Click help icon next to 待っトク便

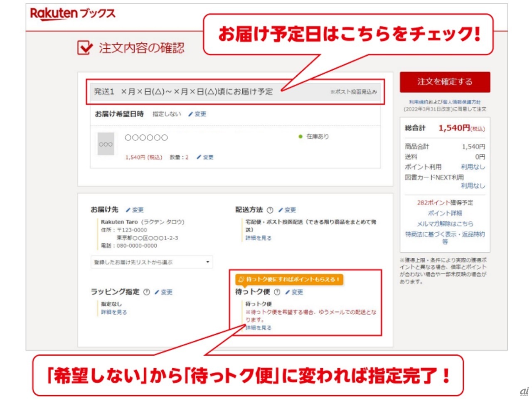point(277,292)
